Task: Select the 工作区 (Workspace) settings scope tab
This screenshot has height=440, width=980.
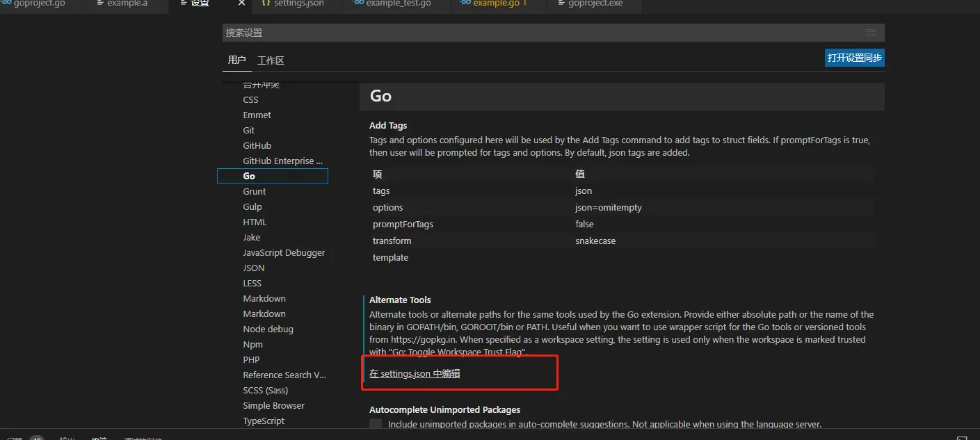Action: click(271, 60)
